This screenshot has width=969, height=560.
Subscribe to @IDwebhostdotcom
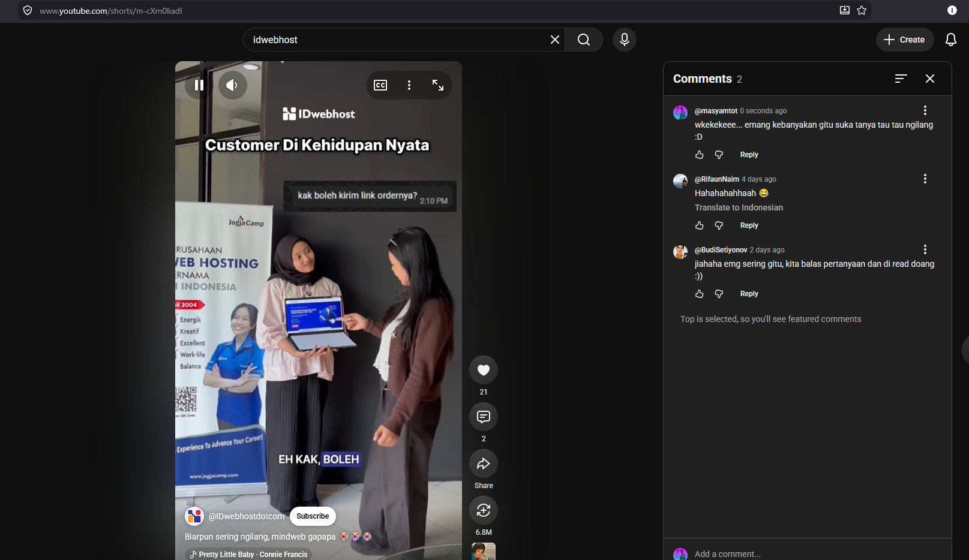point(313,516)
